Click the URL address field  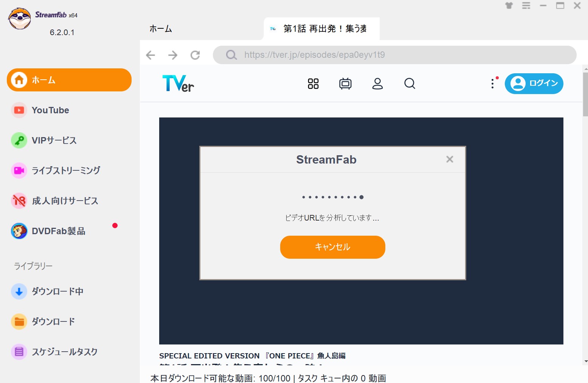[395, 55]
